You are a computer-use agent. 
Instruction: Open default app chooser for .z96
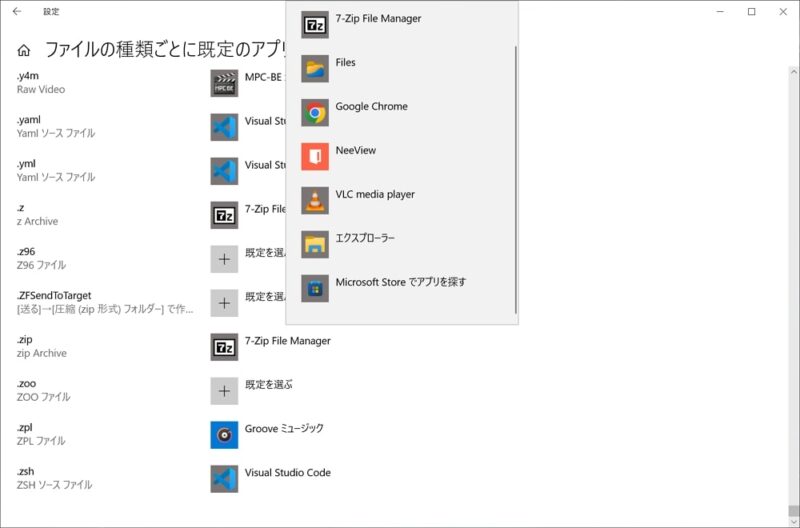224,259
